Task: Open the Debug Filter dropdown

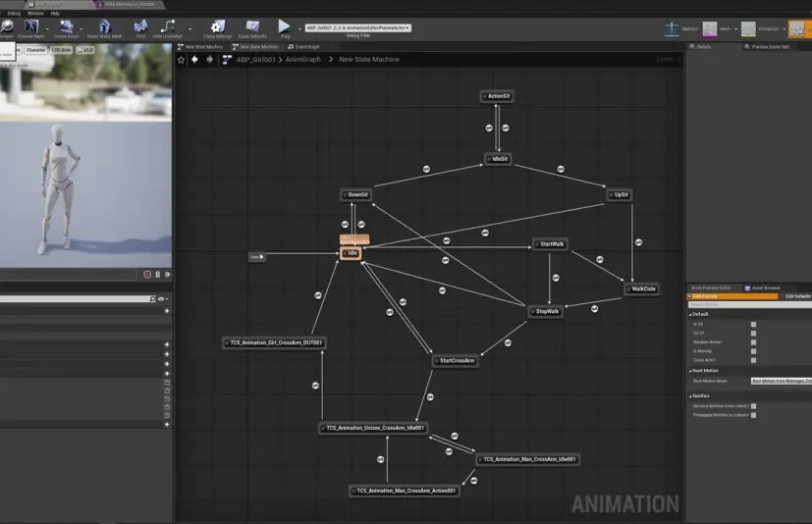Action: [357, 27]
